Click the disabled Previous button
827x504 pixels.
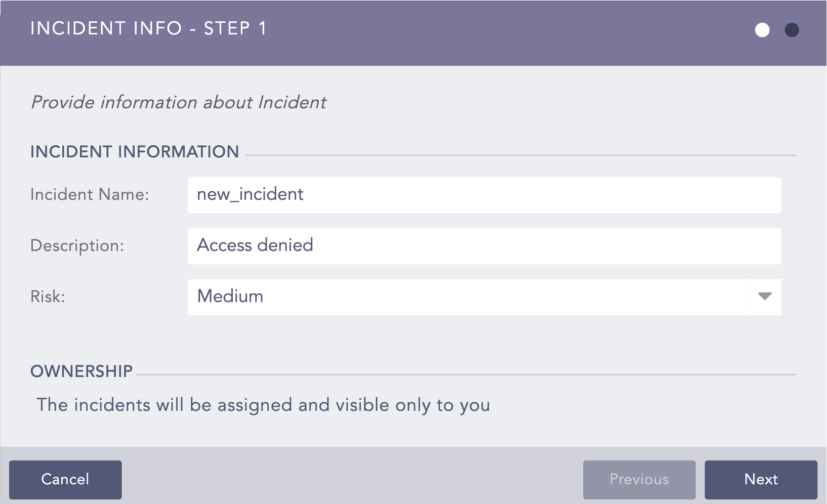[x=639, y=479]
